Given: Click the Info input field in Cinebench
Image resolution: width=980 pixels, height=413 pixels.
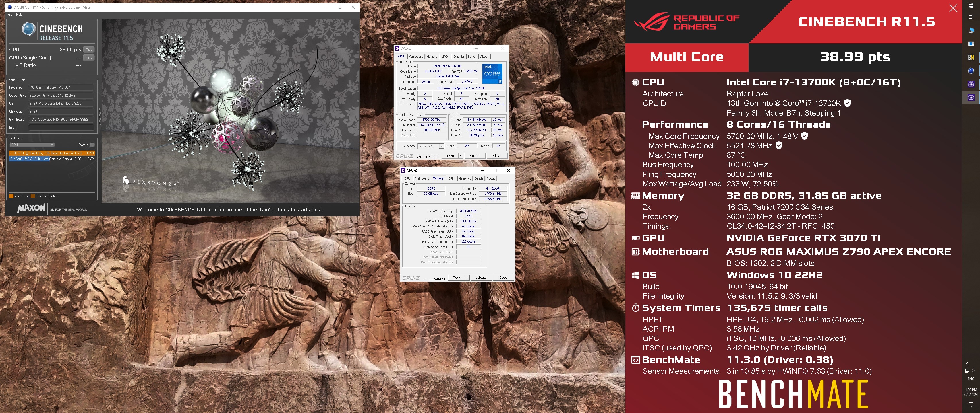Looking at the screenshot, I should (x=61, y=128).
